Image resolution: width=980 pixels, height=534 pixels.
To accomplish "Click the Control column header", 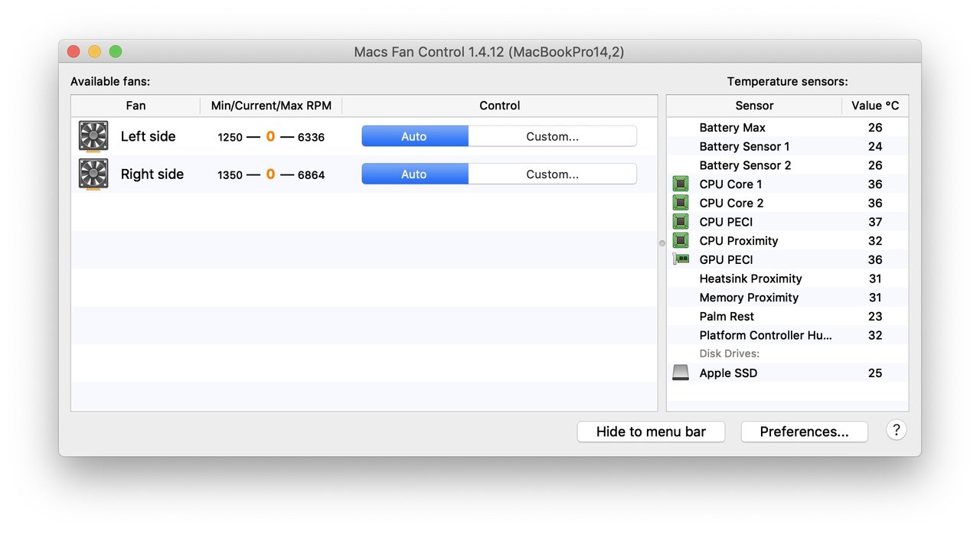I will click(x=499, y=106).
